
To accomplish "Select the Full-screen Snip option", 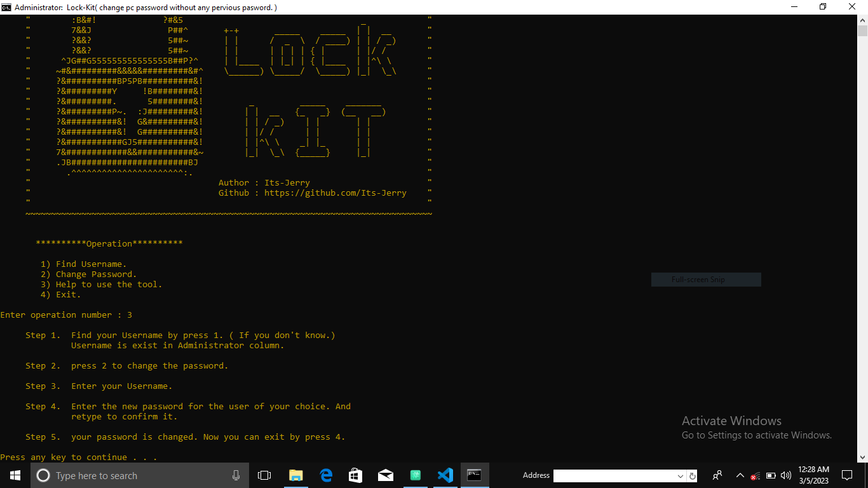I will 705,279.
